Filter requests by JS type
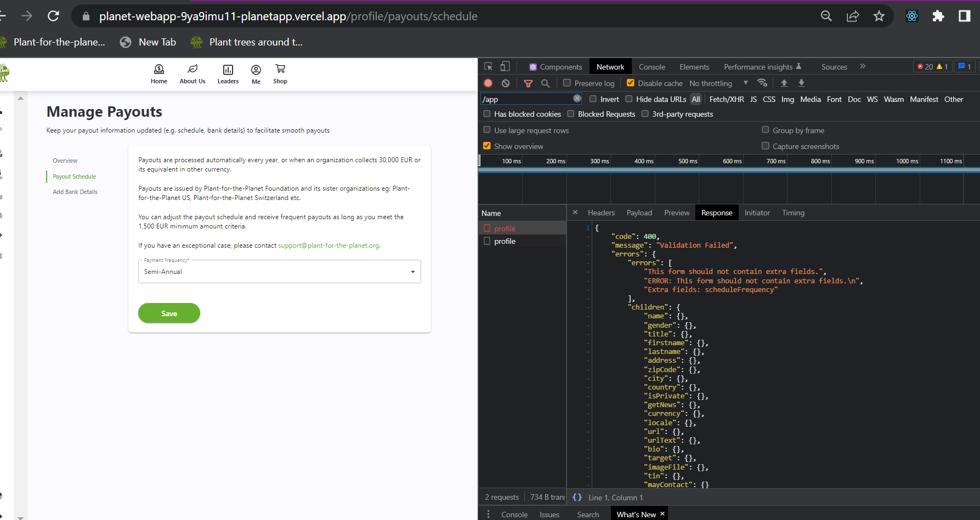Screen dimensions: 980x520 (x=754, y=99)
